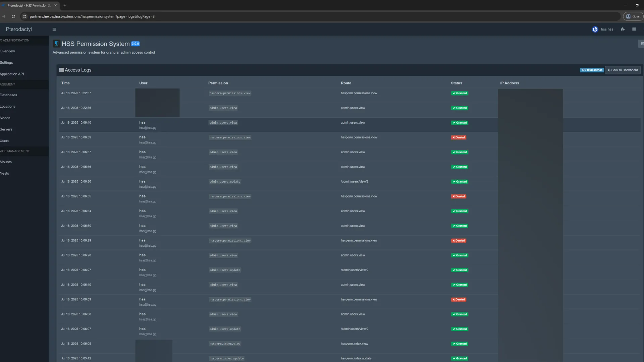644x362 pixels.
Task: Click Back to Dashboard button
Action: [623, 70]
